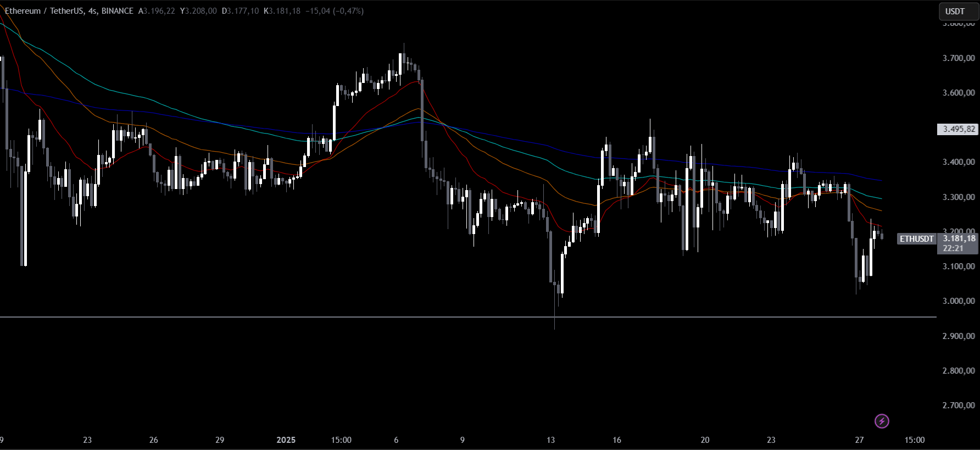Click the 3.400,00 price axis label
The height and width of the screenshot is (450, 980).
click(959, 162)
